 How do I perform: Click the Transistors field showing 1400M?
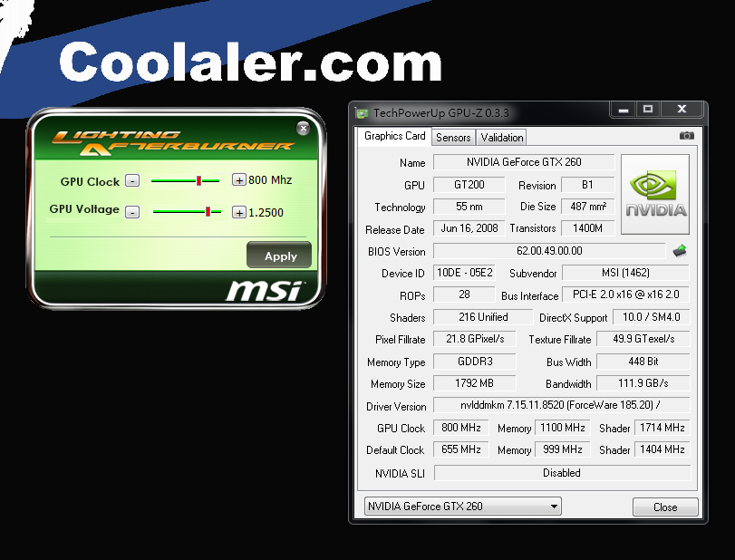[x=587, y=228]
